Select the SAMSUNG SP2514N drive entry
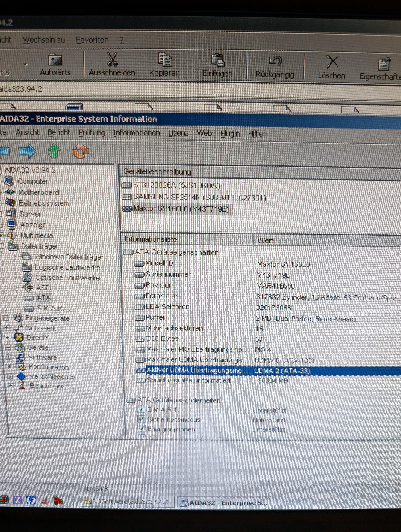401x532 pixels. click(x=200, y=197)
